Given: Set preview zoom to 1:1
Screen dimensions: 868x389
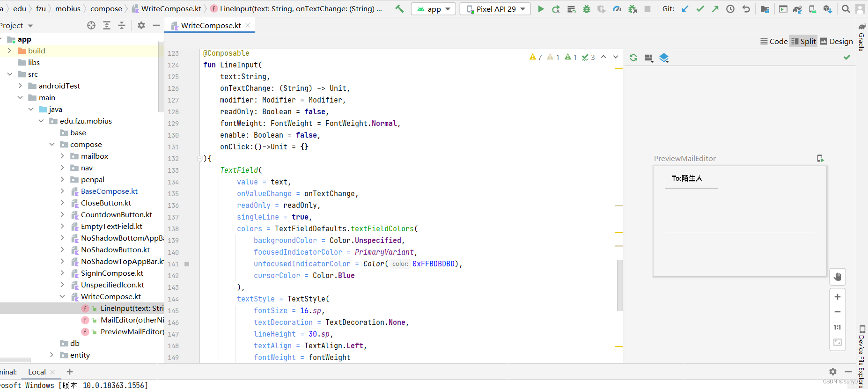Looking at the screenshot, I should tap(838, 327).
